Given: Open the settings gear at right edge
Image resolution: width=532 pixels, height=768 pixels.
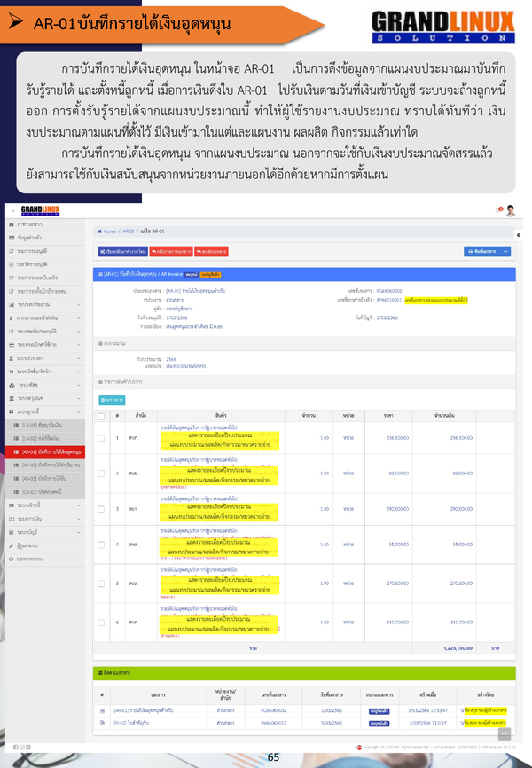Looking at the screenshot, I should coord(519,235).
